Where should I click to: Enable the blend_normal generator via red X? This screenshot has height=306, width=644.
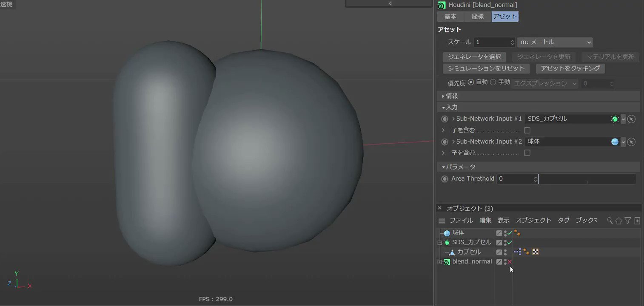coord(510,262)
